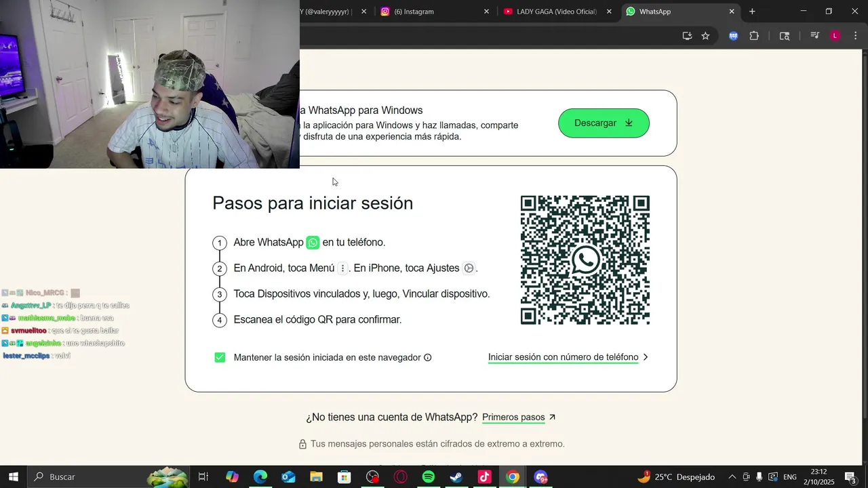Open Iniciar sesión con número de teléfono link
The image size is (868, 488).
pyautogui.click(x=563, y=357)
